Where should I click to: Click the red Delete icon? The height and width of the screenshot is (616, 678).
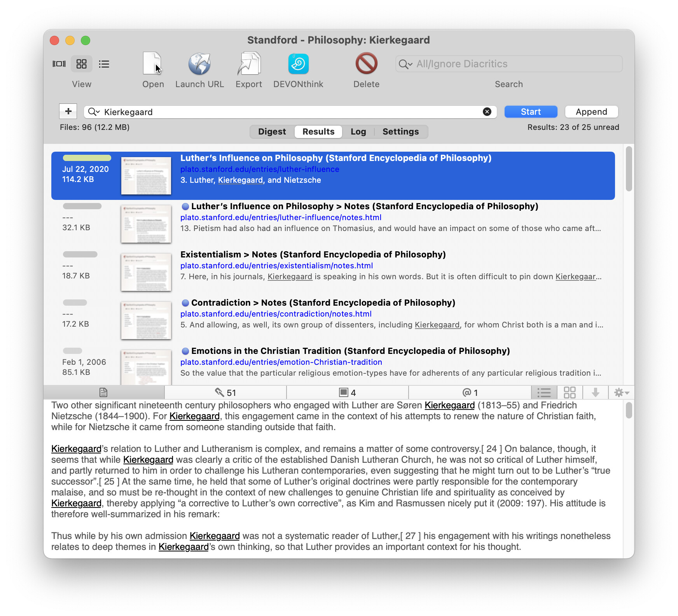(366, 64)
